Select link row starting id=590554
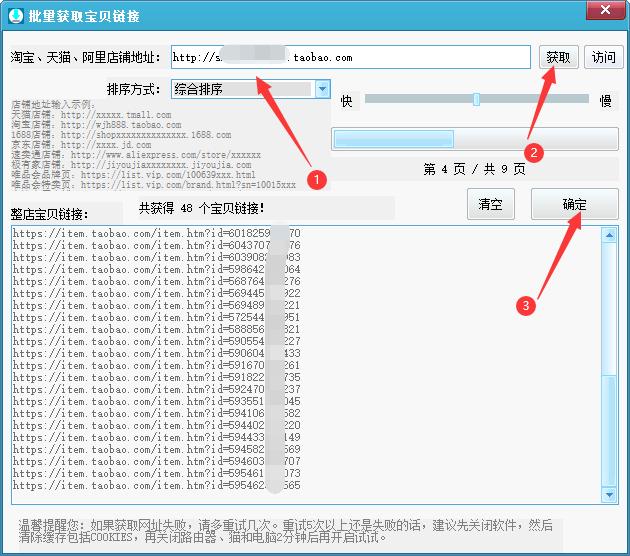This screenshot has height=556, width=630. tap(156, 341)
